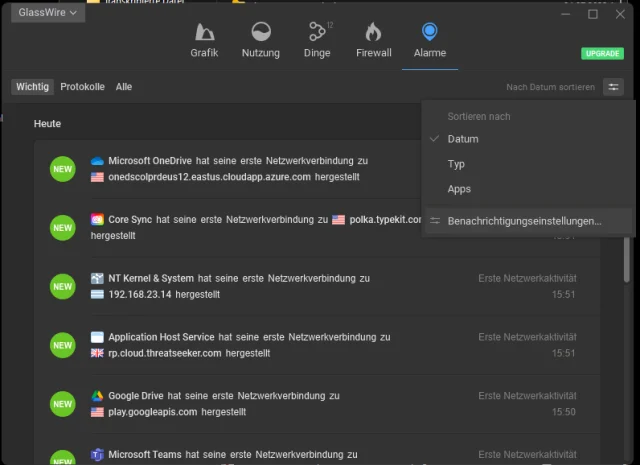Open the Firewall view
This screenshot has height=465, width=640.
click(374, 40)
